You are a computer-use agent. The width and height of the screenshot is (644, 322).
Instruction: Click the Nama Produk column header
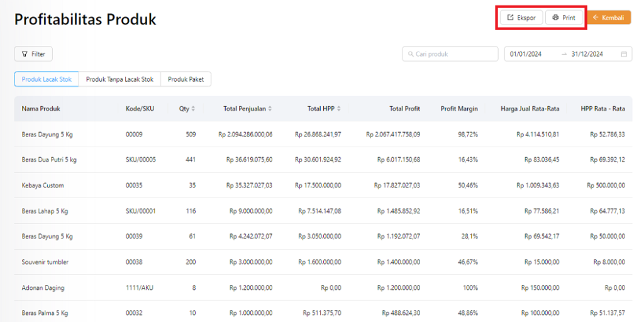[41, 109]
